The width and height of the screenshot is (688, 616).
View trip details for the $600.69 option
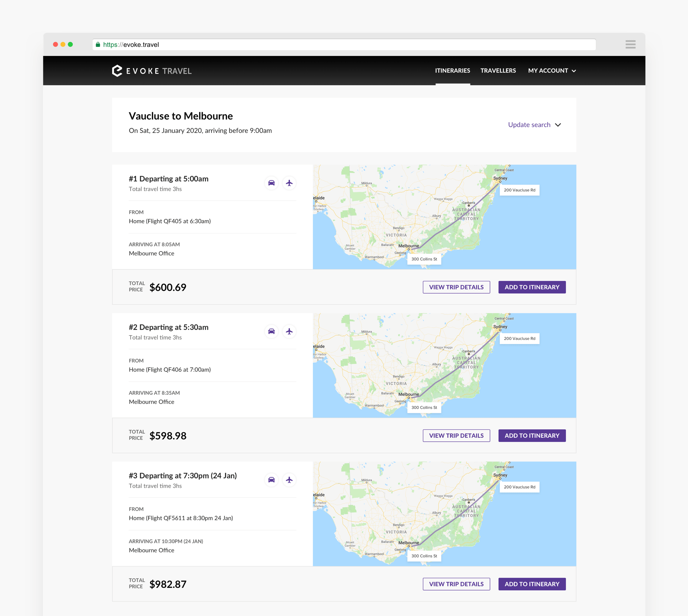pyautogui.click(x=456, y=287)
